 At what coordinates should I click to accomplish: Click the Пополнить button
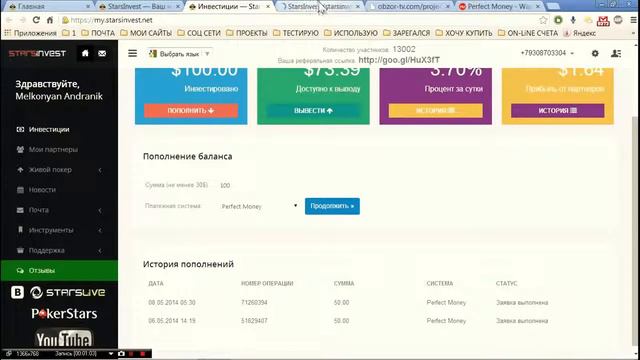point(191,111)
